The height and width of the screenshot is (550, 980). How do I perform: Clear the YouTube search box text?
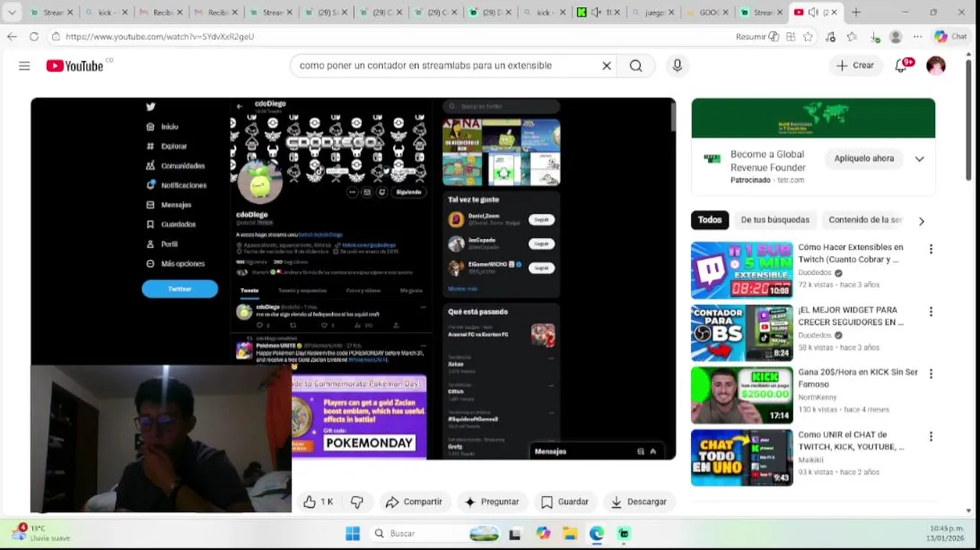point(606,66)
